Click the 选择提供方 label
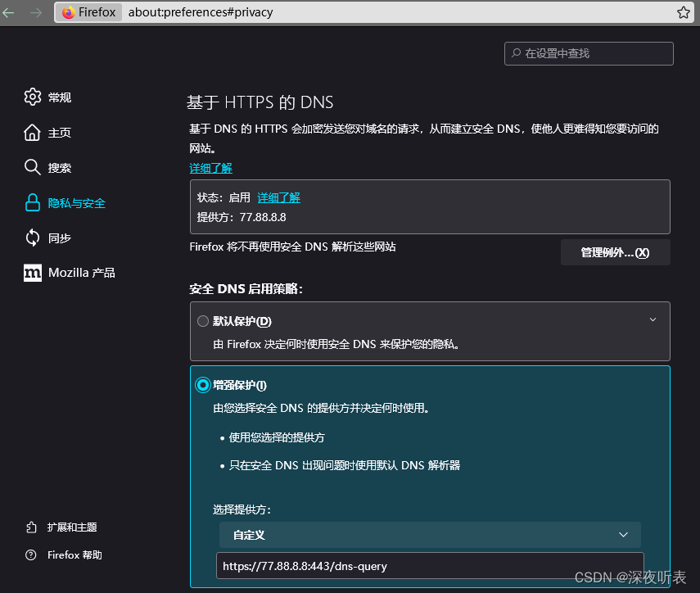The image size is (700, 593). click(x=242, y=509)
